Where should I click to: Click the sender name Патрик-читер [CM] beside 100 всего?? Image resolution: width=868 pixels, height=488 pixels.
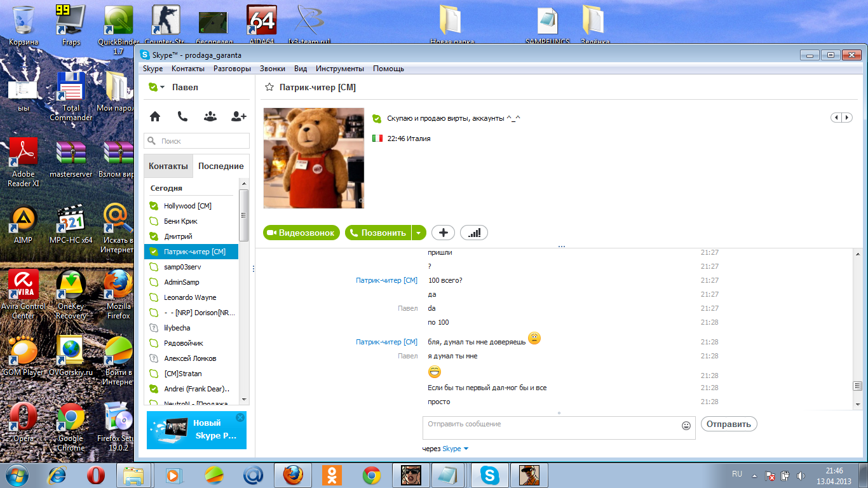tap(386, 280)
